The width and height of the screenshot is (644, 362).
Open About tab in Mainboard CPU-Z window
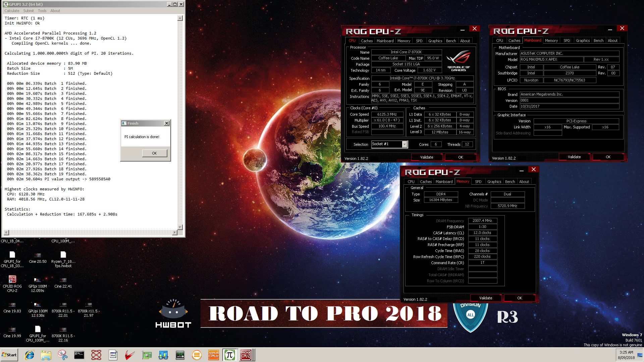pyautogui.click(x=612, y=41)
